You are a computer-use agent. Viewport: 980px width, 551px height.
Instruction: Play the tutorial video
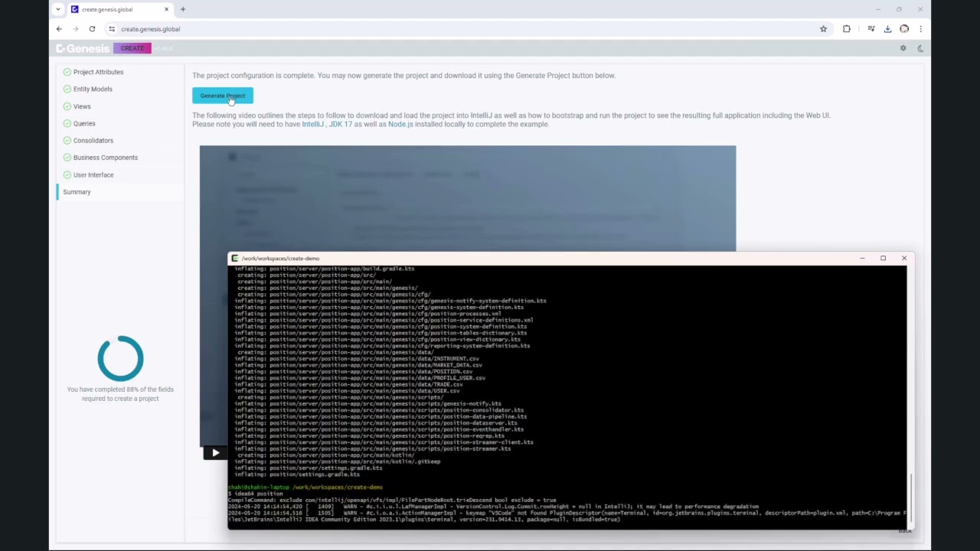[215, 453]
